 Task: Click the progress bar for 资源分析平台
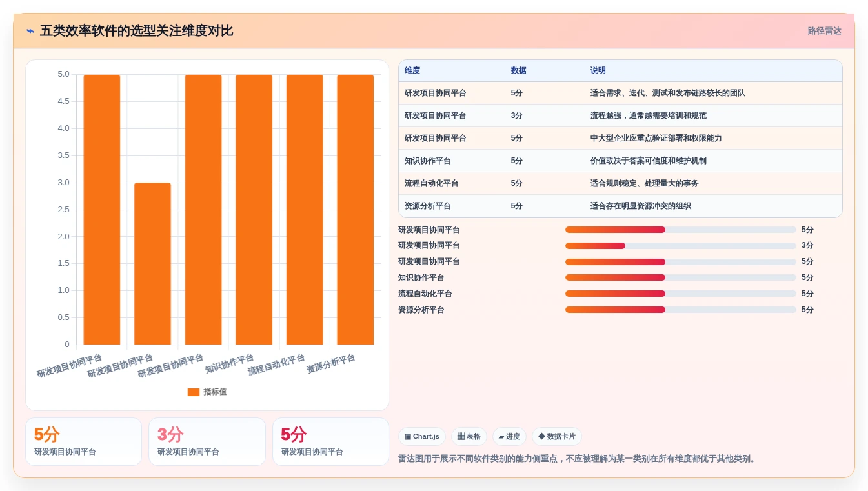tap(680, 310)
